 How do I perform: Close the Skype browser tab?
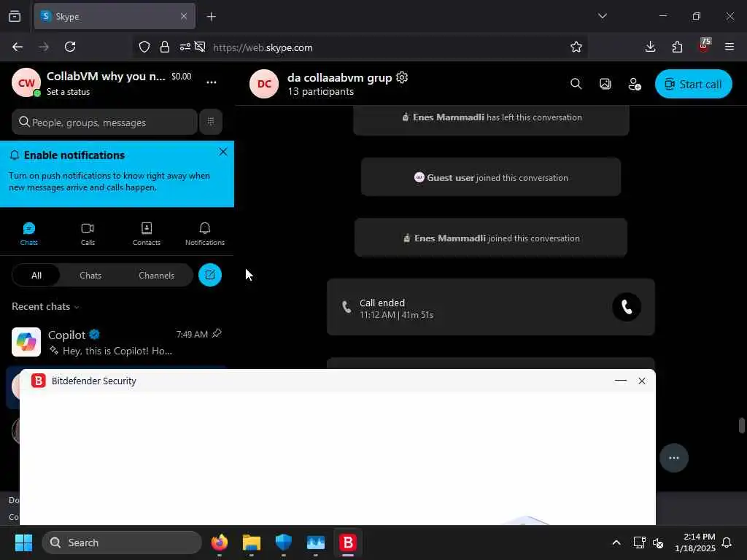(x=184, y=16)
